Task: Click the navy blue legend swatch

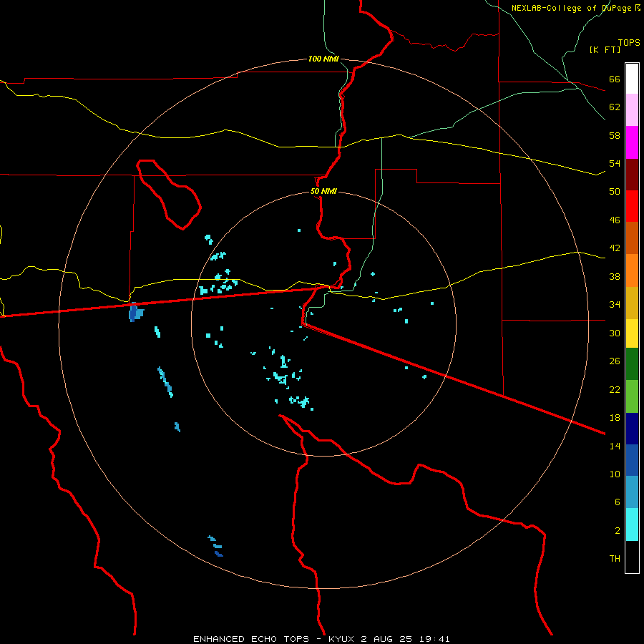Action: click(632, 429)
